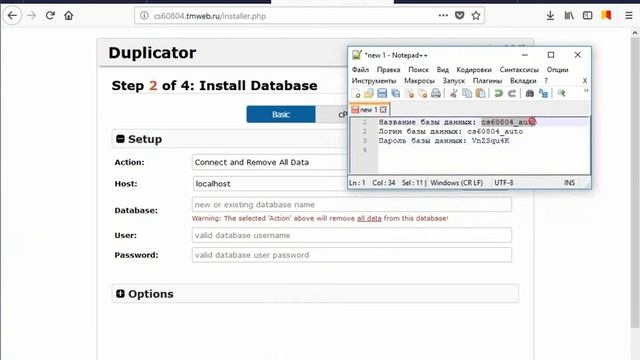640x360 pixels.
Task: Toggle the sidebar icon in Firefox toolbar
Action: [587, 16]
